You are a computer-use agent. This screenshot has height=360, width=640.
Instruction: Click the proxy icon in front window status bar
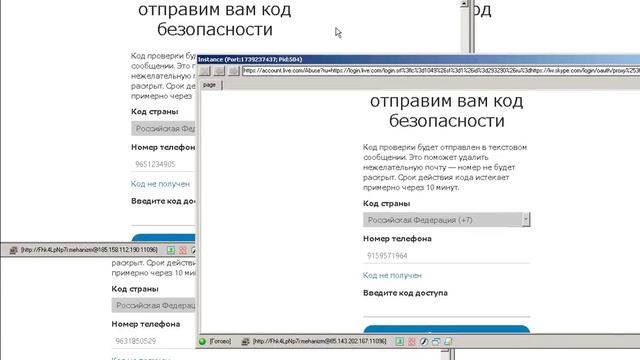245,341
